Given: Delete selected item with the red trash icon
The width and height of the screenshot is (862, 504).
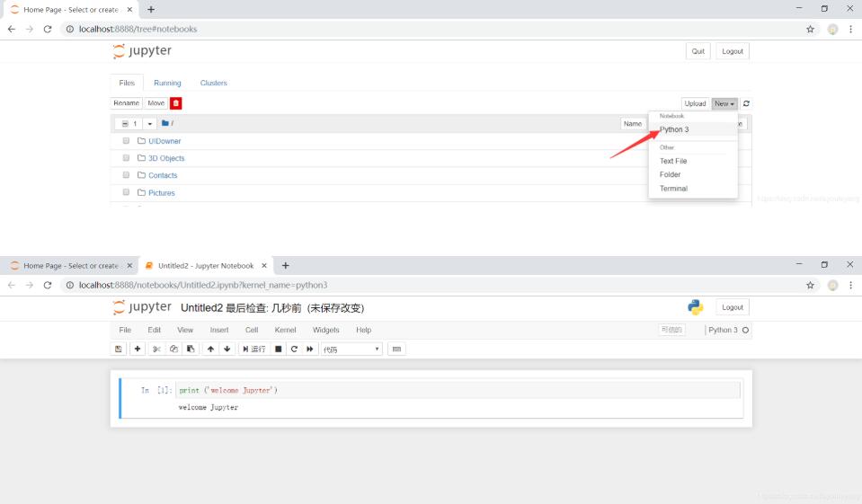Looking at the screenshot, I should [x=176, y=103].
